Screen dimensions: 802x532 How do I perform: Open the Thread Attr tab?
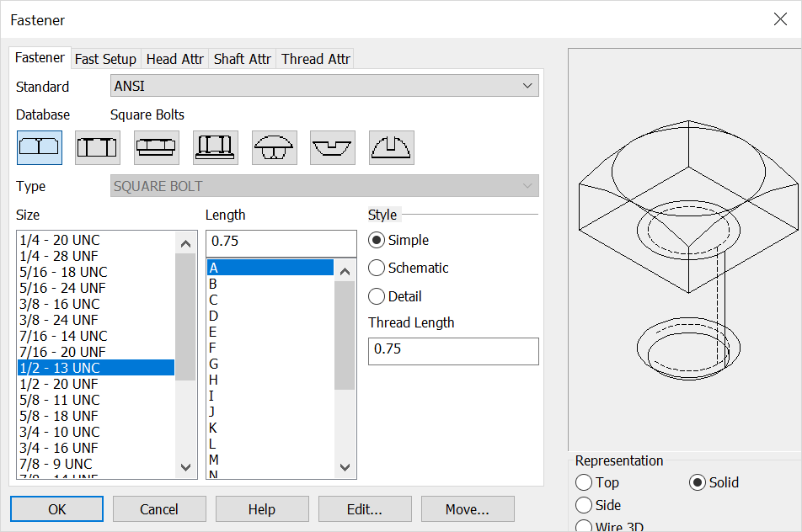(x=315, y=59)
